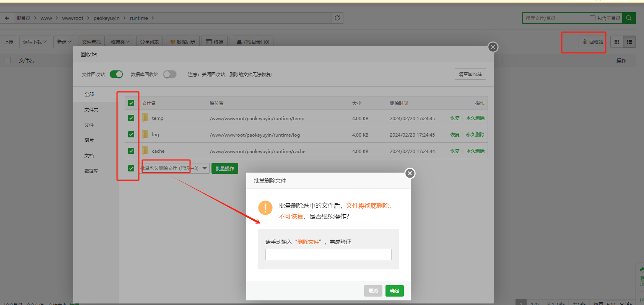644x305 pixels.
Task: Select 文件夹 category in sidebar
Action: coord(91,110)
